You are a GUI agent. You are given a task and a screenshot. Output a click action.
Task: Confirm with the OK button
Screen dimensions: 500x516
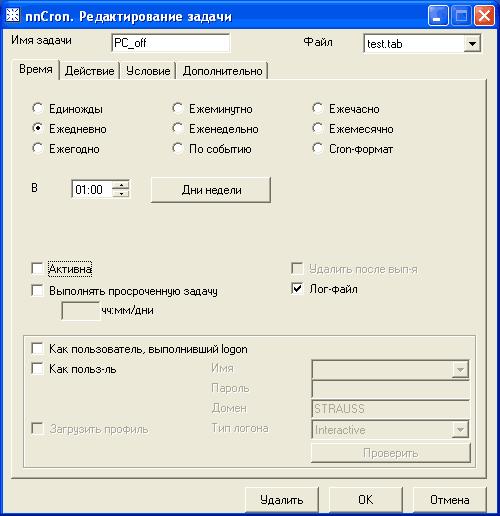click(366, 500)
